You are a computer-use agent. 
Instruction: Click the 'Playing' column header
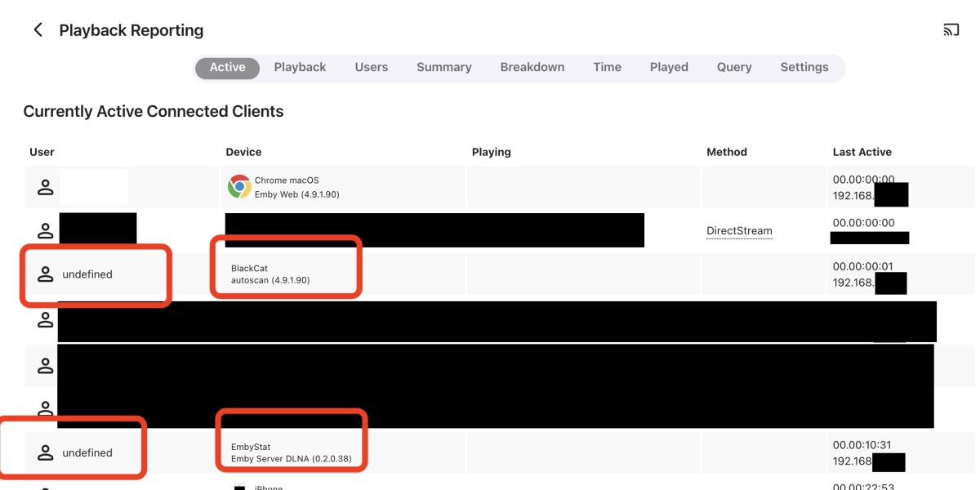coord(491,152)
